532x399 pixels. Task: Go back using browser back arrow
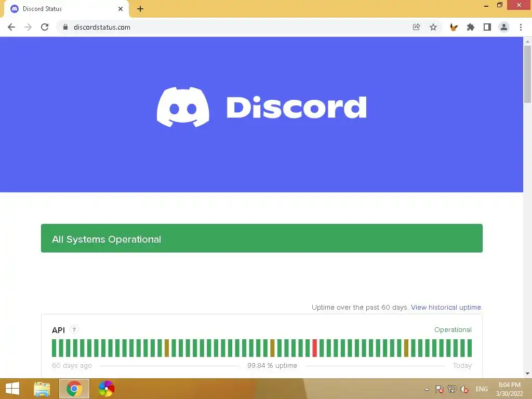(x=11, y=27)
